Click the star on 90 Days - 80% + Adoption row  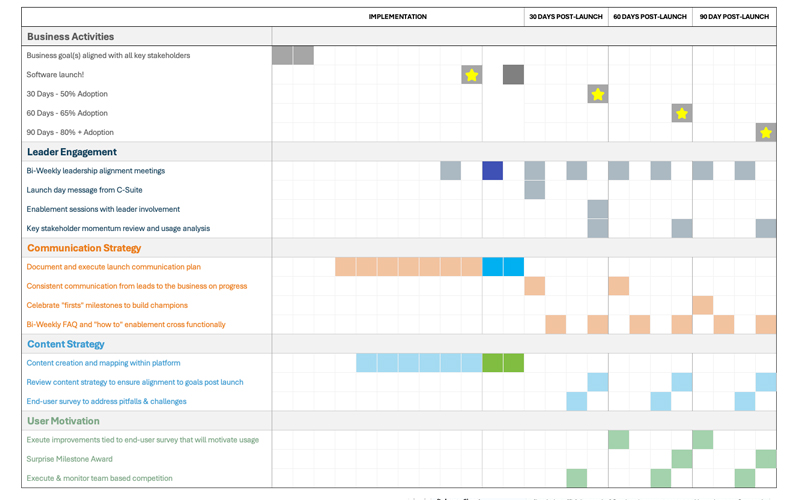(766, 133)
